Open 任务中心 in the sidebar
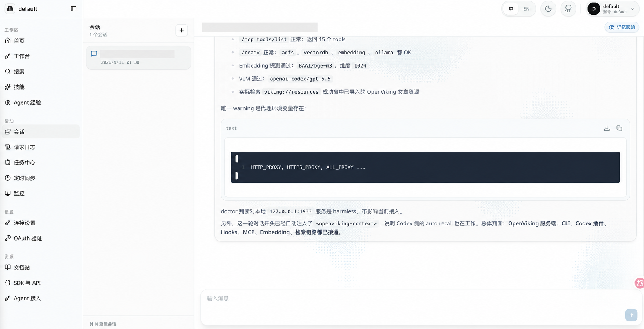644x329 pixels. tap(40, 162)
